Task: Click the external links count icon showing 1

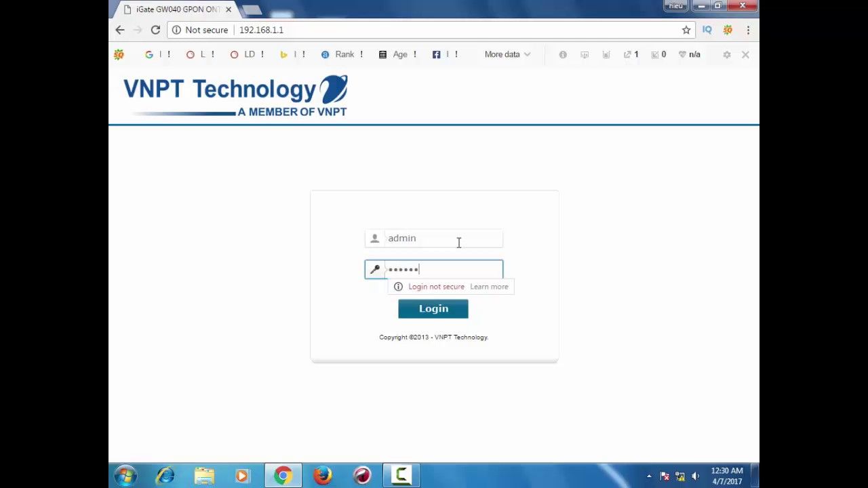Action: coord(631,54)
